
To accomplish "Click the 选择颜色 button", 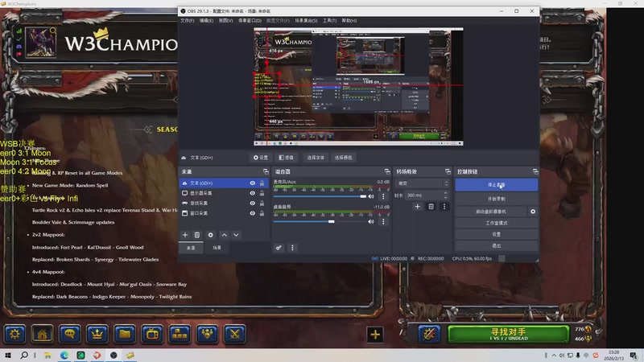I will [x=344, y=158].
